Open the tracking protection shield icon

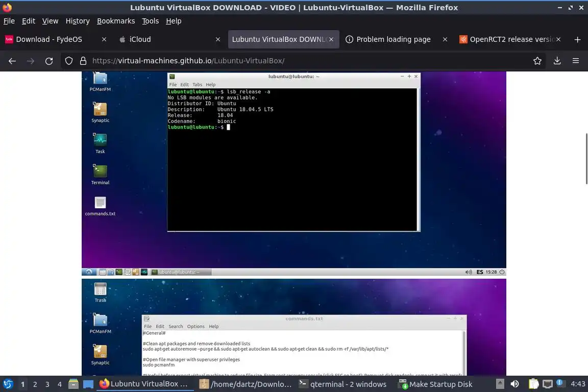click(x=68, y=61)
